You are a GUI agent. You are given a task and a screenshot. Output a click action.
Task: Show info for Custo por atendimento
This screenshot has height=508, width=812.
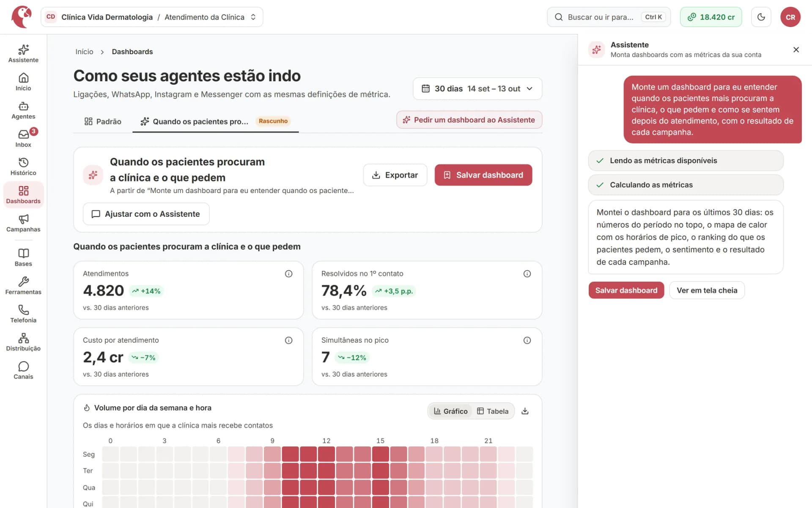pos(288,340)
